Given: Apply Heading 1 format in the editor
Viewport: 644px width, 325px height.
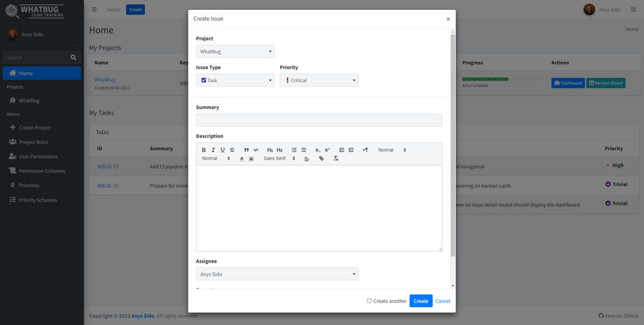Looking at the screenshot, I should pyautogui.click(x=270, y=150).
